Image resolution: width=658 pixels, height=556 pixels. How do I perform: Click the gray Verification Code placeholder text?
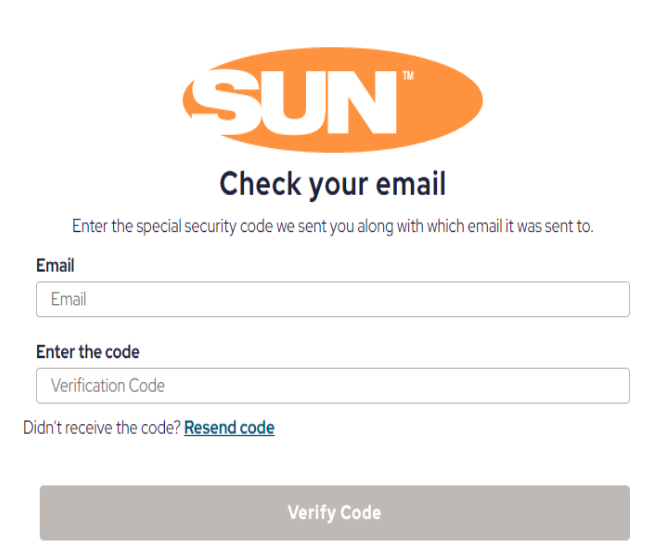point(108,386)
